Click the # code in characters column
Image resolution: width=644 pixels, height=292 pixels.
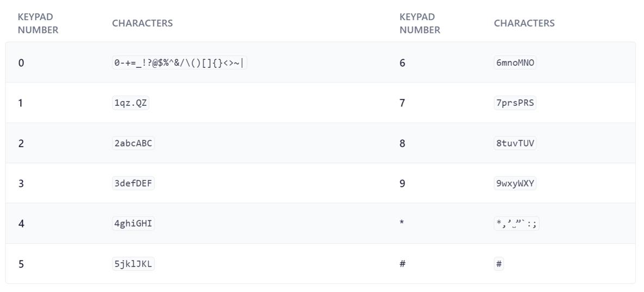(x=499, y=264)
